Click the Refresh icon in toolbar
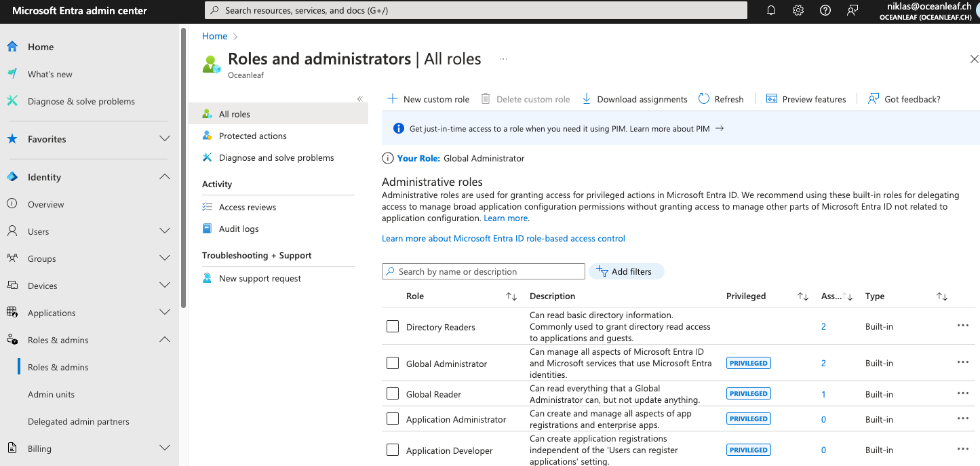This screenshot has width=980, height=466. point(704,99)
